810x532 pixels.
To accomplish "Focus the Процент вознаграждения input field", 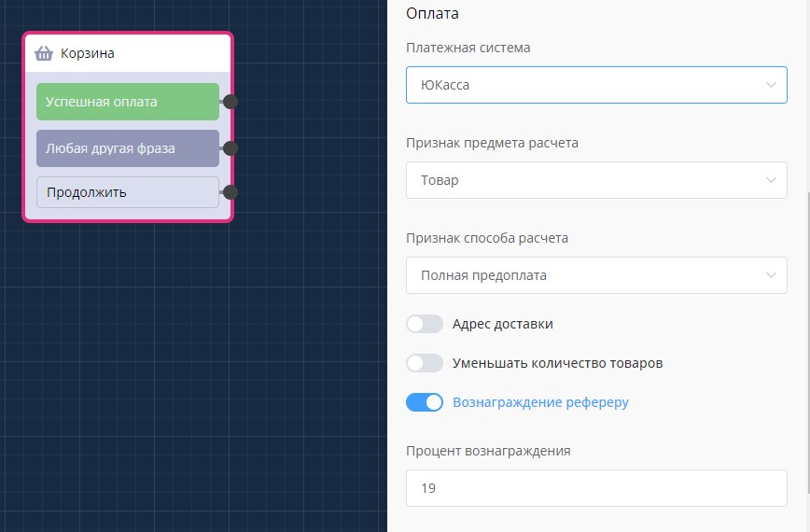I will (x=596, y=488).
